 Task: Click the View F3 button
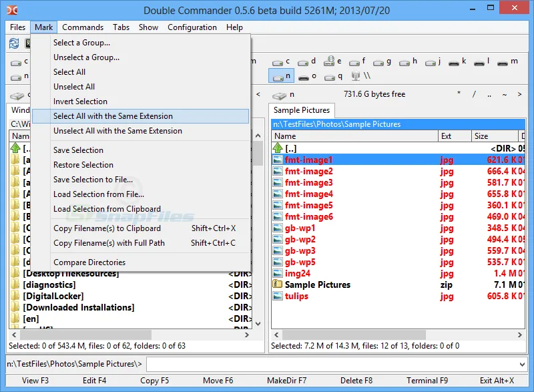(x=35, y=381)
